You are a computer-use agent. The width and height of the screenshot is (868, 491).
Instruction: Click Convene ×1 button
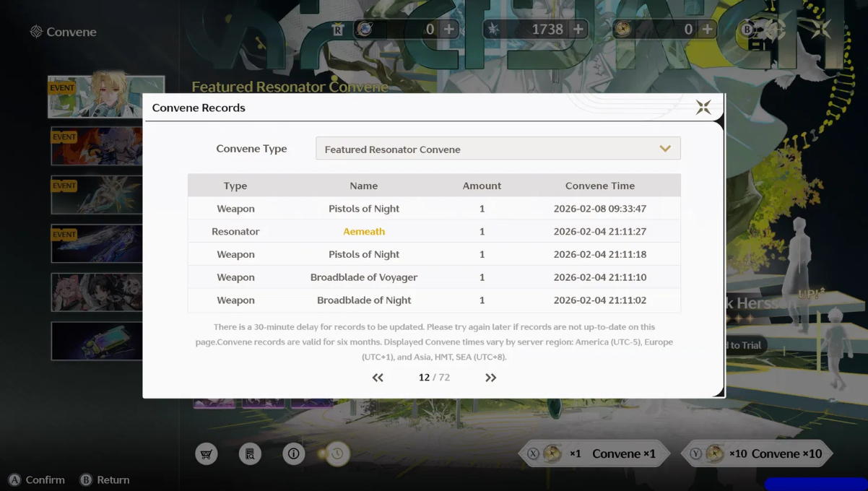point(594,453)
